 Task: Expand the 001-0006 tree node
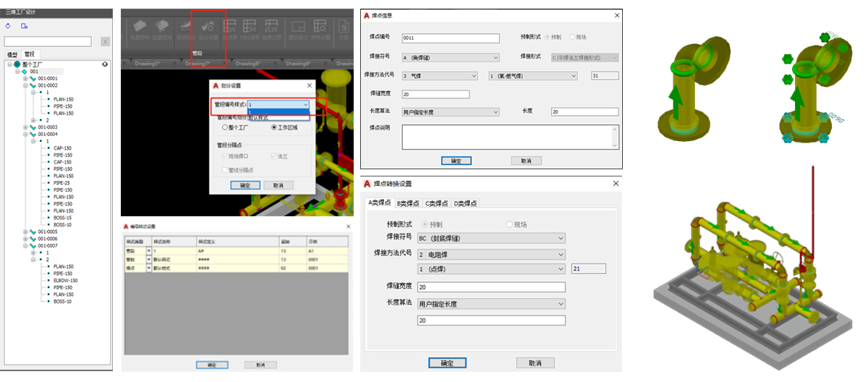click(25, 239)
